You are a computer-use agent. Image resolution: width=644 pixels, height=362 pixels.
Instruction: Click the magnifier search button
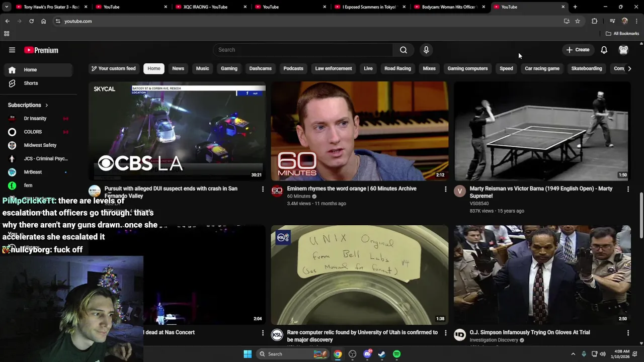404,50
